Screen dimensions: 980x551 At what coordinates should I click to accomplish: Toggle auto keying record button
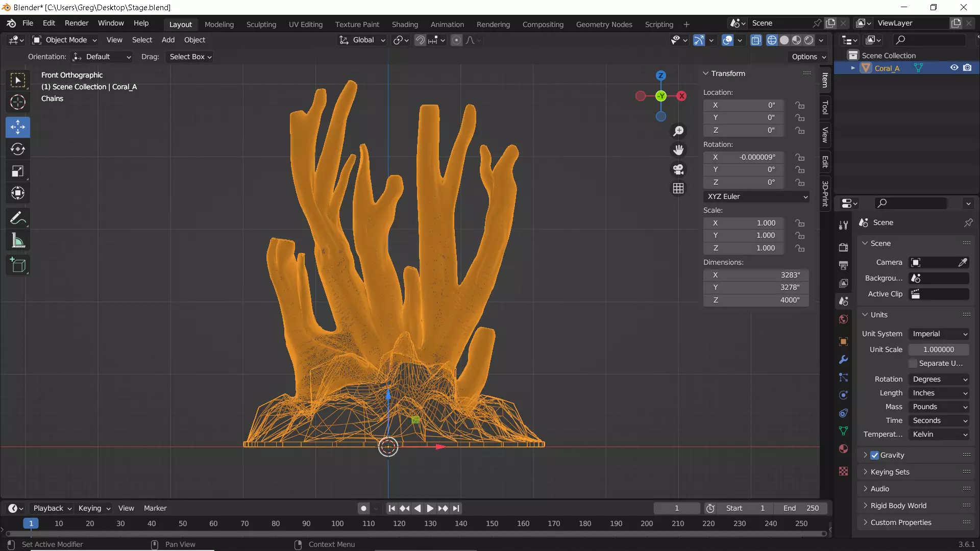(x=363, y=508)
